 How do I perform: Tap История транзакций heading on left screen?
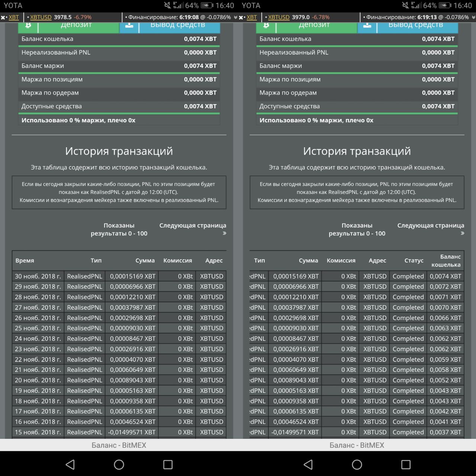point(119,151)
